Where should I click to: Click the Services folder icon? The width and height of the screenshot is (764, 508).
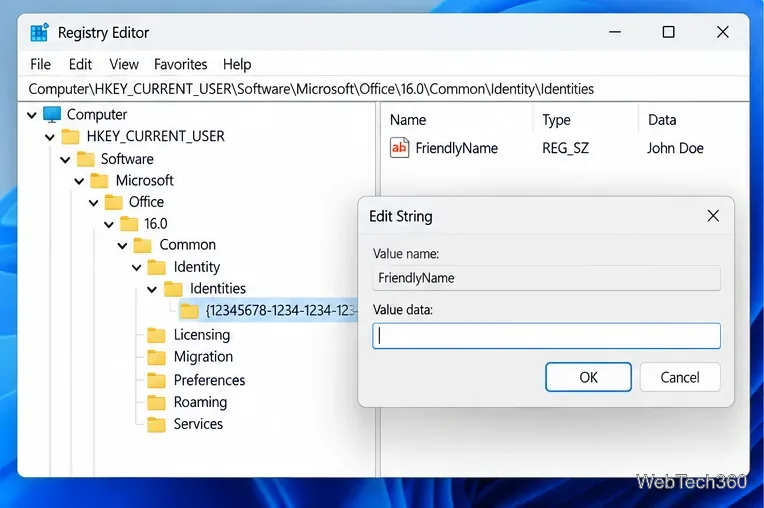[156, 424]
